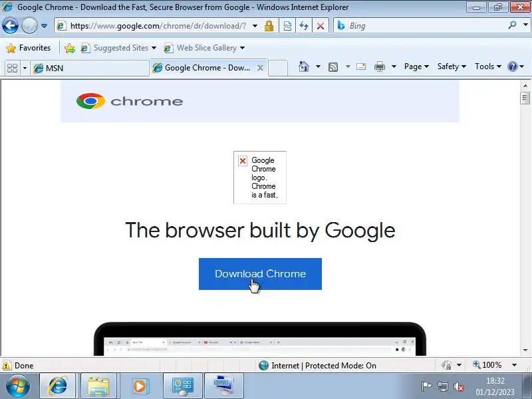Click the Quick Tabs grid icon
This screenshot has height=399, width=532.
click(13, 68)
